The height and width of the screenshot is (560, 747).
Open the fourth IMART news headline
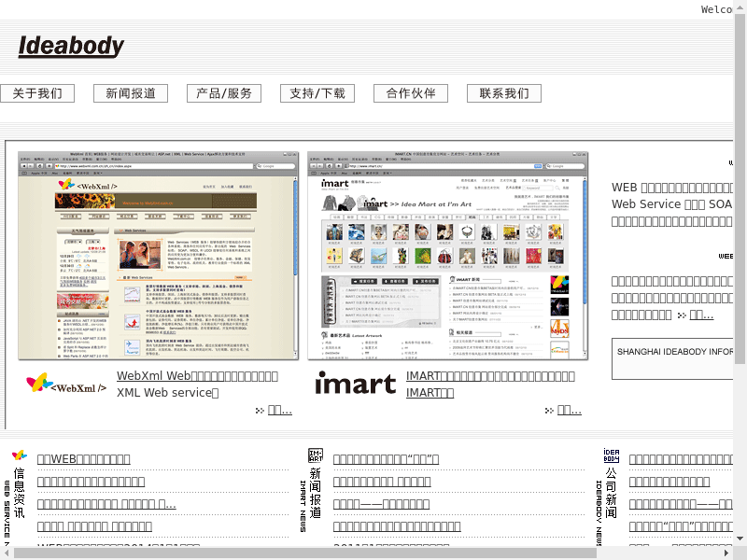coord(397,526)
